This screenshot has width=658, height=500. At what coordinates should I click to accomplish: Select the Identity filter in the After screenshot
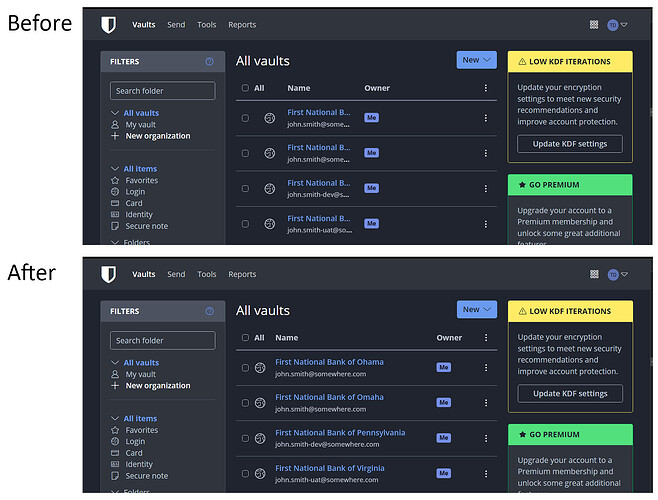(139, 464)
